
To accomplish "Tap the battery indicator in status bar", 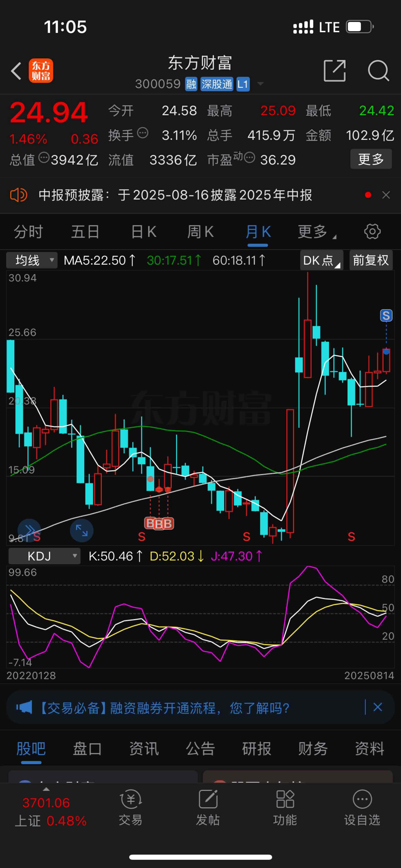I will 360,27.
